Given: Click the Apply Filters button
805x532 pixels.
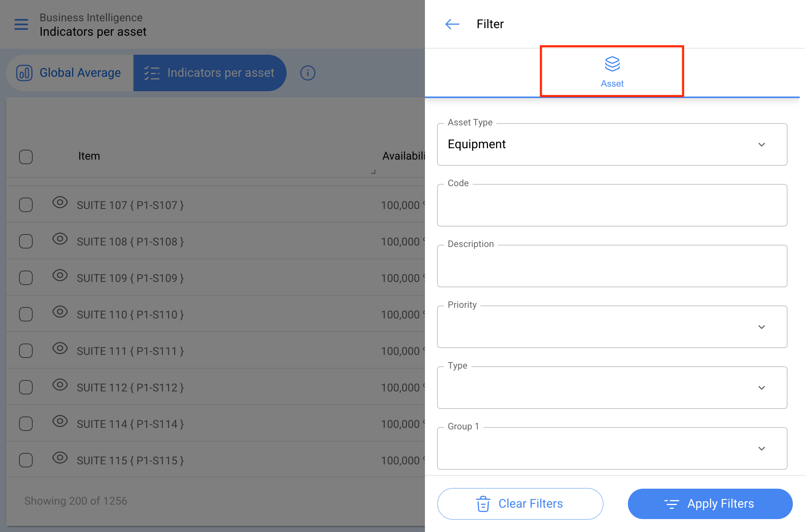Looking at the screenshot, I should click(x=710, y=504).
